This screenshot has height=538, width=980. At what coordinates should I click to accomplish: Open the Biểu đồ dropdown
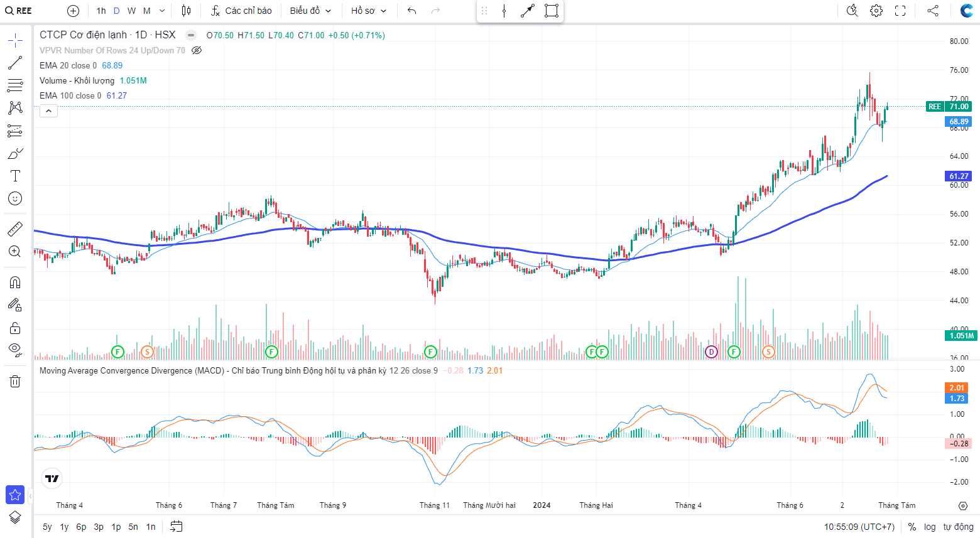310,11
